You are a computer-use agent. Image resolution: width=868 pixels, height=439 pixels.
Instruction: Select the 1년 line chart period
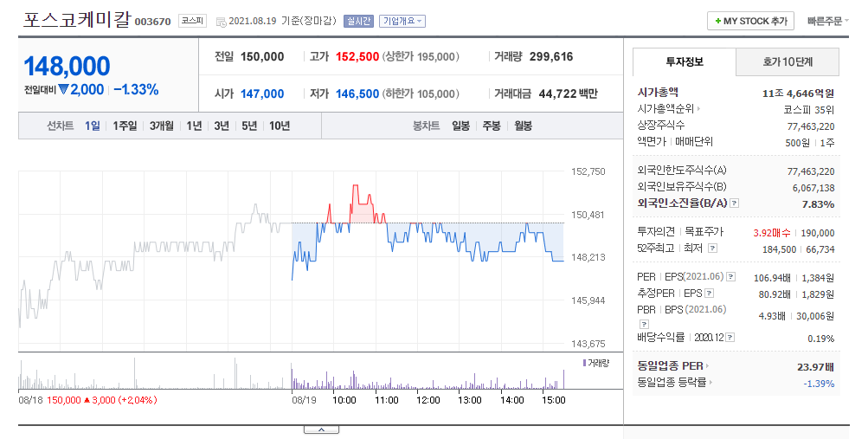coord(195,126)
